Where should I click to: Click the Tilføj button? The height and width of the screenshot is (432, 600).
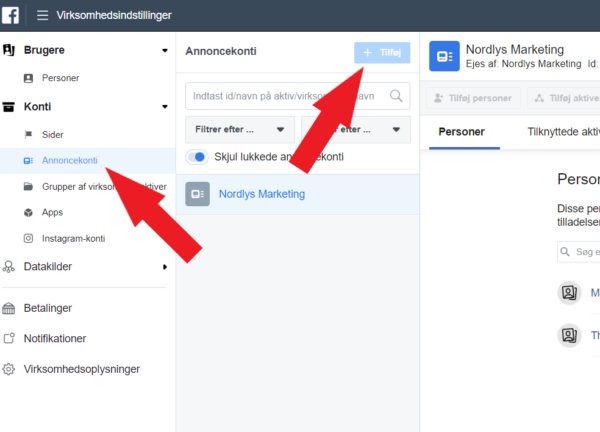point(382,52)
